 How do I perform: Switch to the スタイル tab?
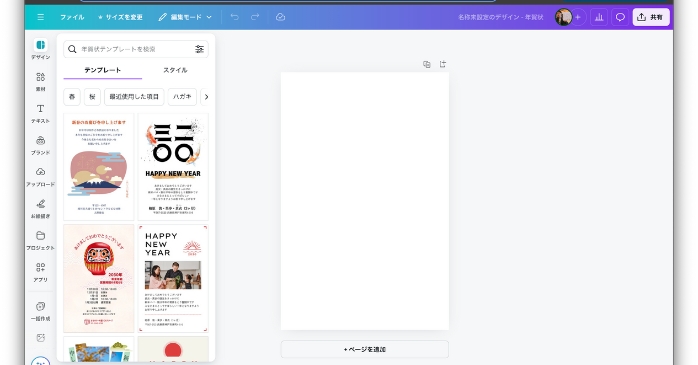(175, 70)
